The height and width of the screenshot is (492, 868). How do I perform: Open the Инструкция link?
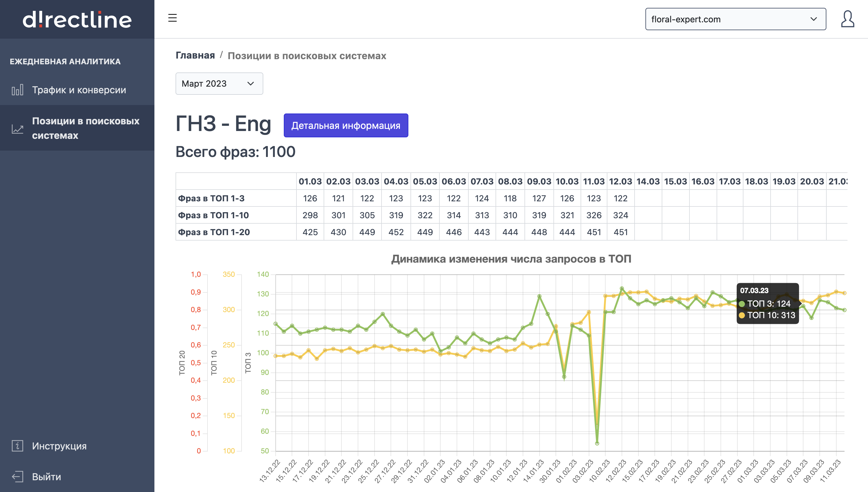click(59, 446)
